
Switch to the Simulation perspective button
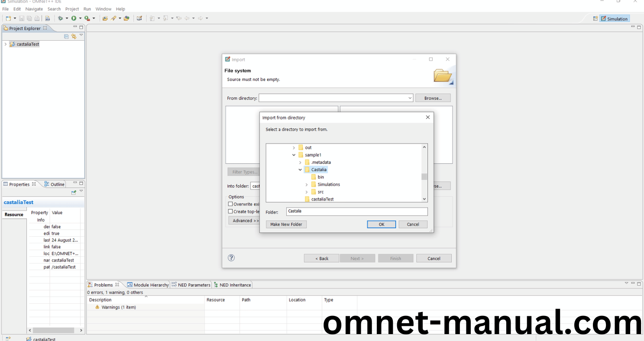614,19
